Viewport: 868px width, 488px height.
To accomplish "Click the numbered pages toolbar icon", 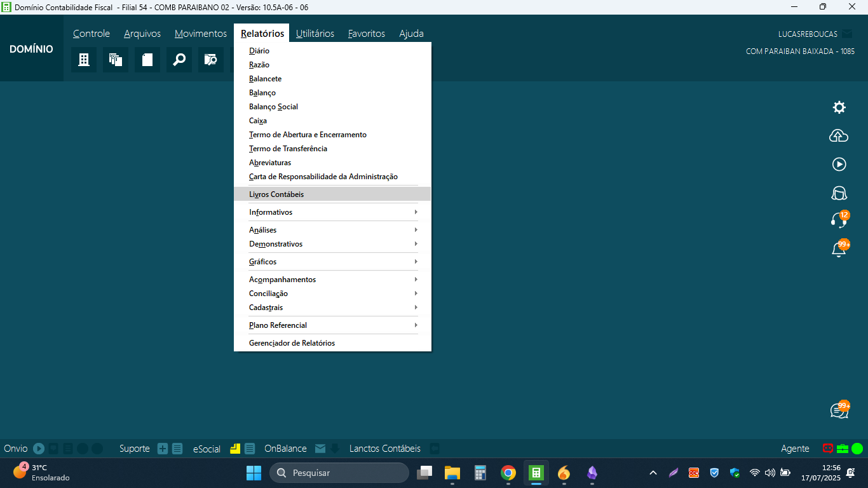I will click(x=116, y=60).
